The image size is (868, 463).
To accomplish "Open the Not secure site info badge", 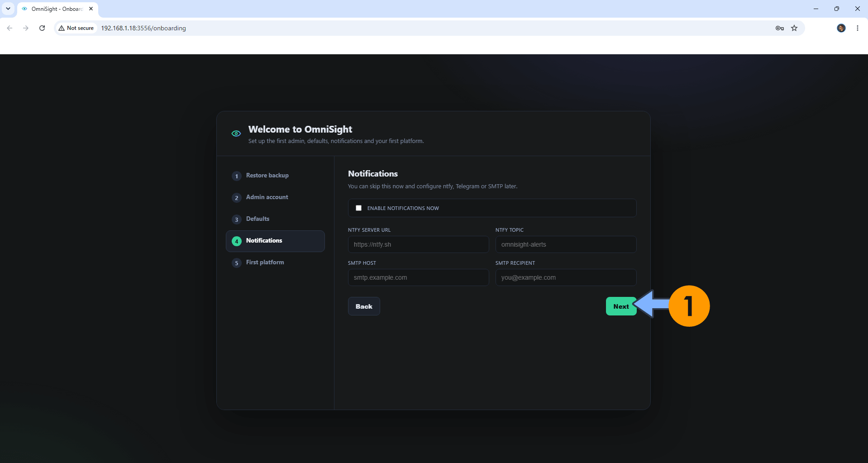I will [76, 28].
